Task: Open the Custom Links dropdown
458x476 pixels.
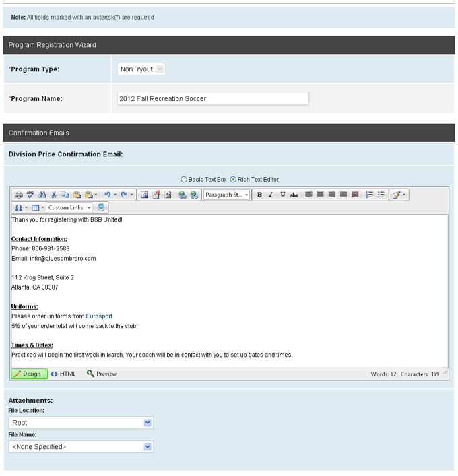Action: (x=69, y=207)
